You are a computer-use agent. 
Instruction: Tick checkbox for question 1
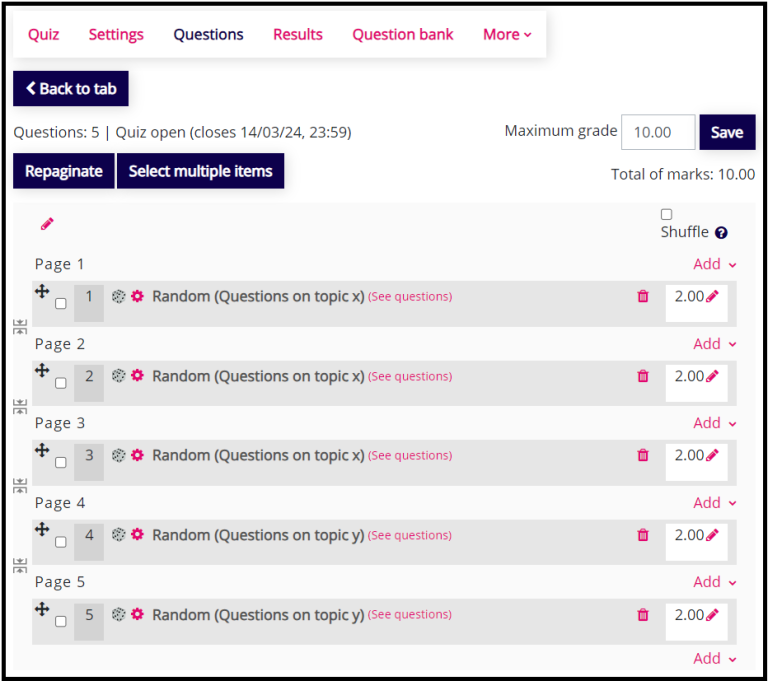tap(61, 304)
